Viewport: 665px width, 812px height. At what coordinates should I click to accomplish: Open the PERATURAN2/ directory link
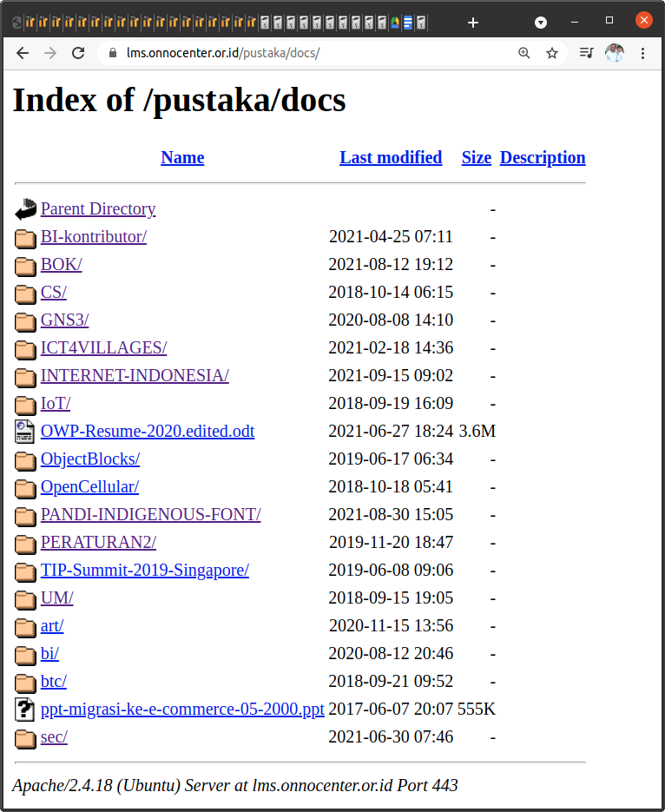(98, 542)
